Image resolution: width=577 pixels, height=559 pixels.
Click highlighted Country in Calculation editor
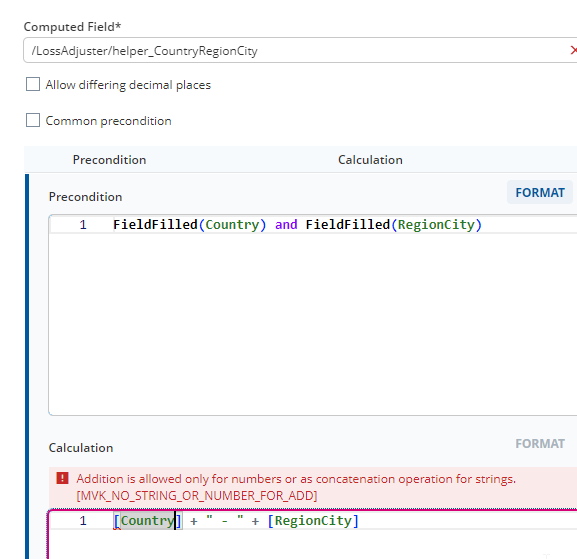coord(148,521)
